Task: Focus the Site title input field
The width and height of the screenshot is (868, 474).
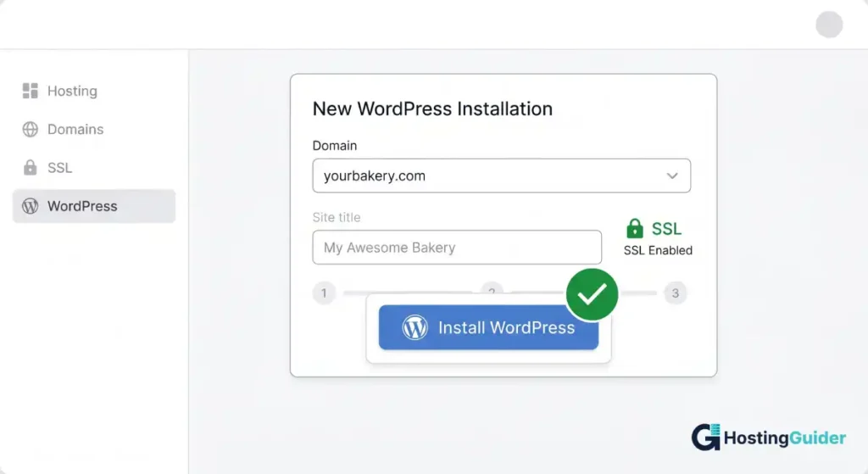Action: (x=457, y=247)
